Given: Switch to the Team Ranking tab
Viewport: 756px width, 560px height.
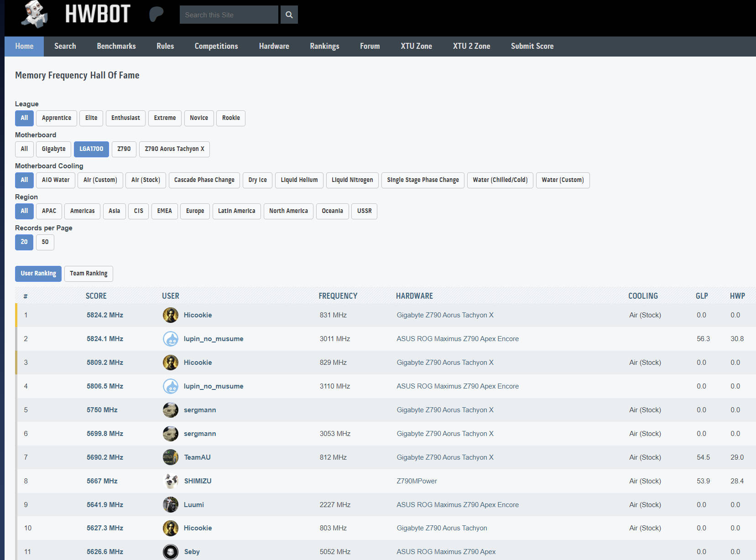Looking at the screenshot, I should (x=89, y=274).
